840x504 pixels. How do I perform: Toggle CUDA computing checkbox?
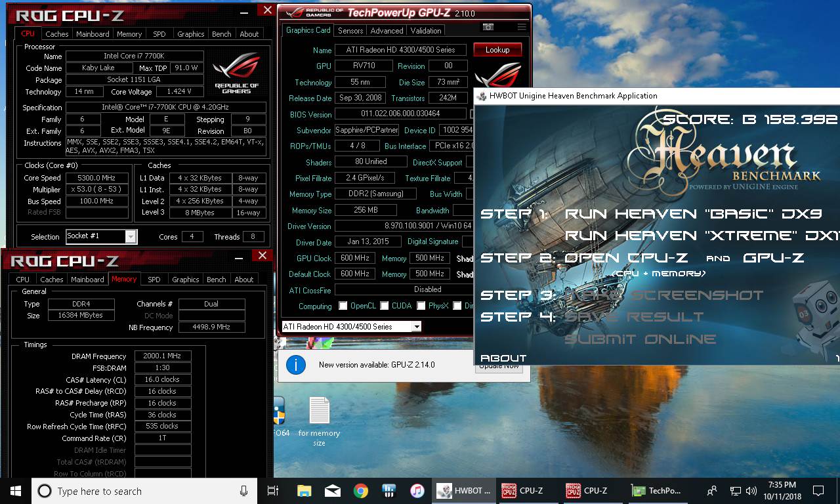pyautogui.click(x=384, y=306)
